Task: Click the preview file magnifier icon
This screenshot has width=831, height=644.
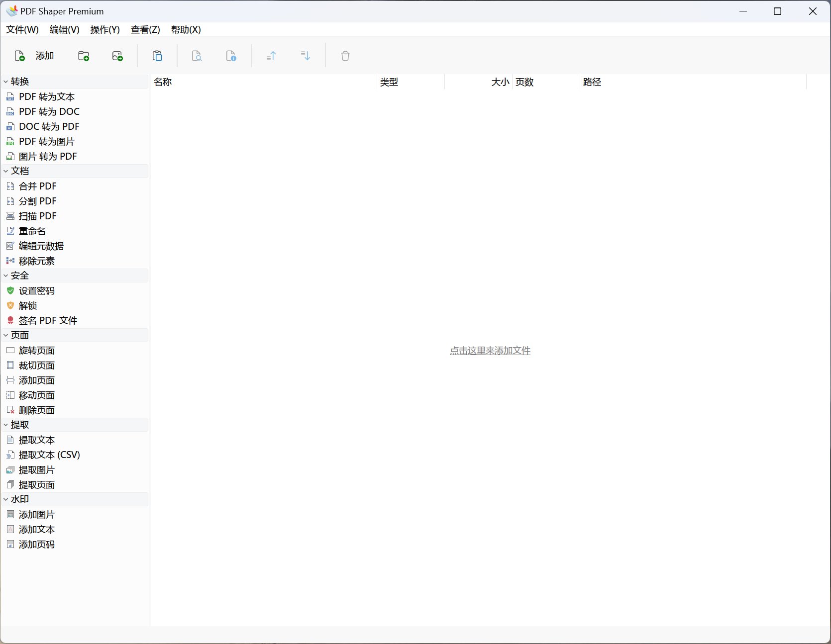Action: [197, 56]
